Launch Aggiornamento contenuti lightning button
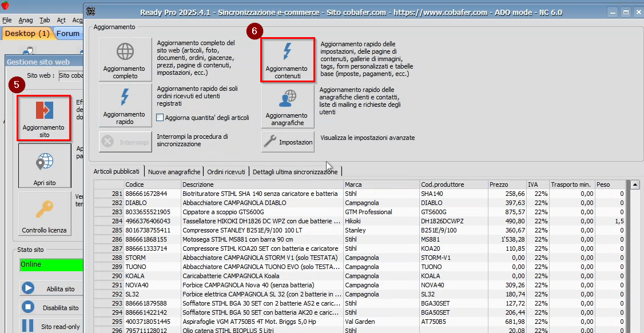The height and width of the screenshot is (333, 644). pyautogui.click(x=288, y=60)
